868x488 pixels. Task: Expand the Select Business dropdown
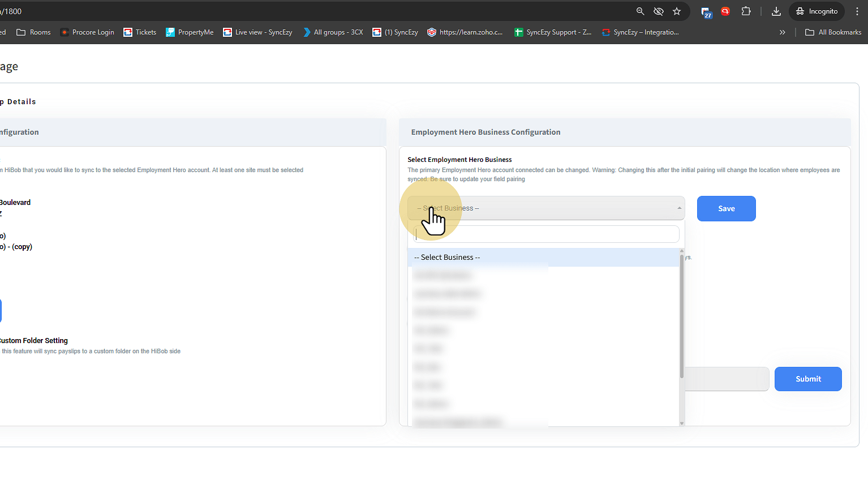pyautogui.click(x=546, y=208)
